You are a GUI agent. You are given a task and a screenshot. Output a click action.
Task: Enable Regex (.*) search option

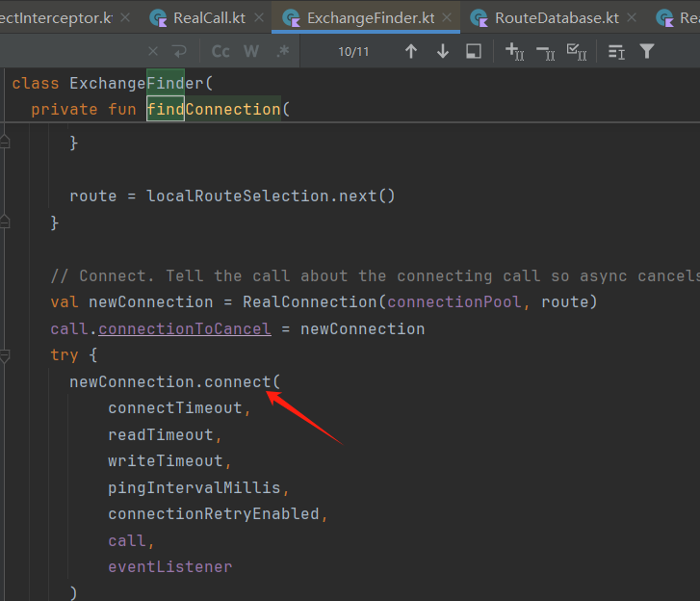pos(282,51)
